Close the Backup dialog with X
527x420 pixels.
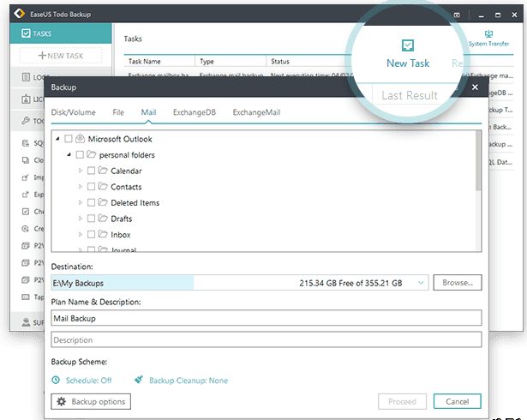pos(476,87)
